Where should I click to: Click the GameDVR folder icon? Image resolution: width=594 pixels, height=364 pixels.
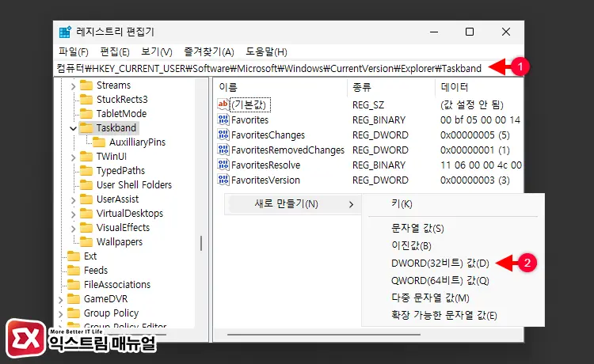pyautogui.click(x=74, y=299)
